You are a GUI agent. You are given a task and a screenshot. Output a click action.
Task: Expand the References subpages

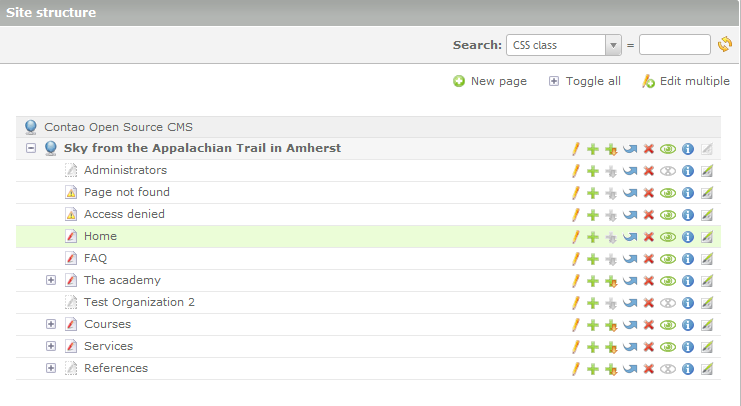(x=51, y=369)
